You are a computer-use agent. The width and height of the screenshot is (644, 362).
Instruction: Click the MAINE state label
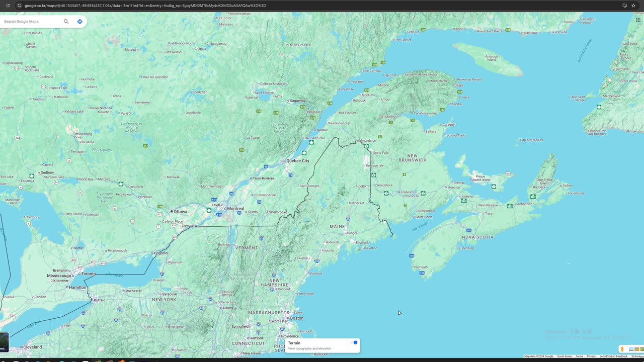click(337, 227)
